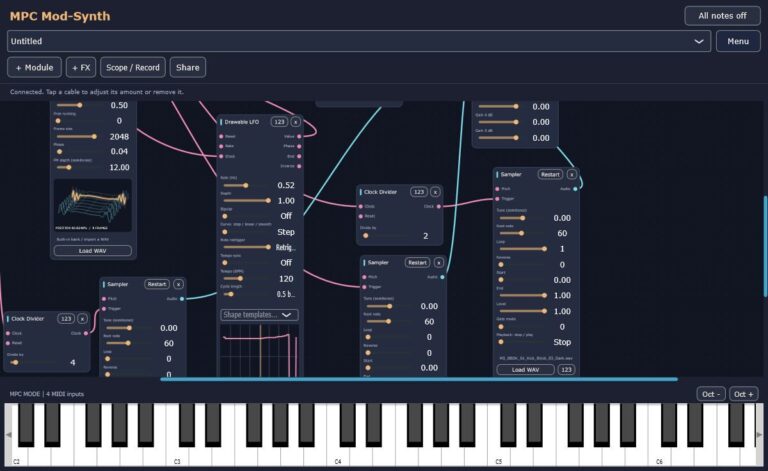Click Clock input jack of divide-by-4 Clock Divider
This screenshot has width=768, height=471.
[x=8, y=333]
